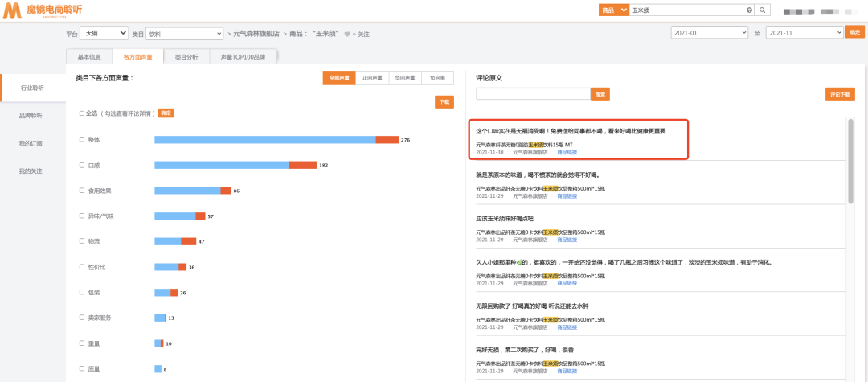Check the 口感 checkbox
The width and height of the screenshot is (868, 382).
click(82, 165)
